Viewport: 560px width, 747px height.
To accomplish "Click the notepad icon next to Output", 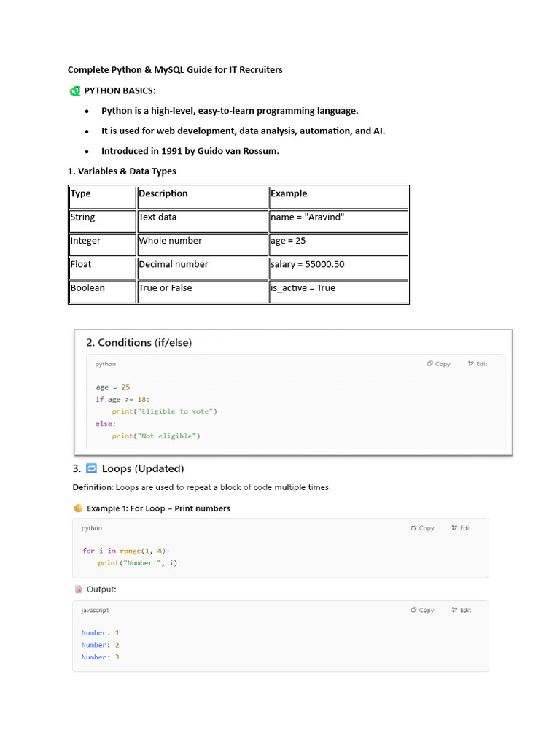I will (x=79, y=589).
